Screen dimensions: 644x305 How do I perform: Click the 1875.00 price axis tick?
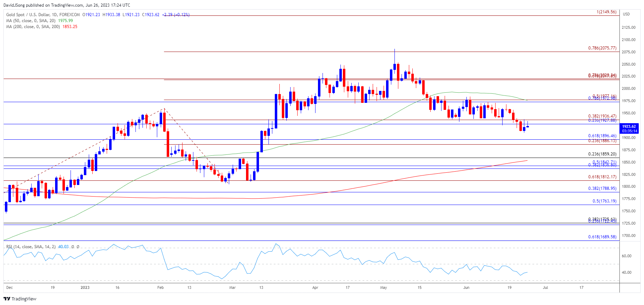[x=629, y=150]
